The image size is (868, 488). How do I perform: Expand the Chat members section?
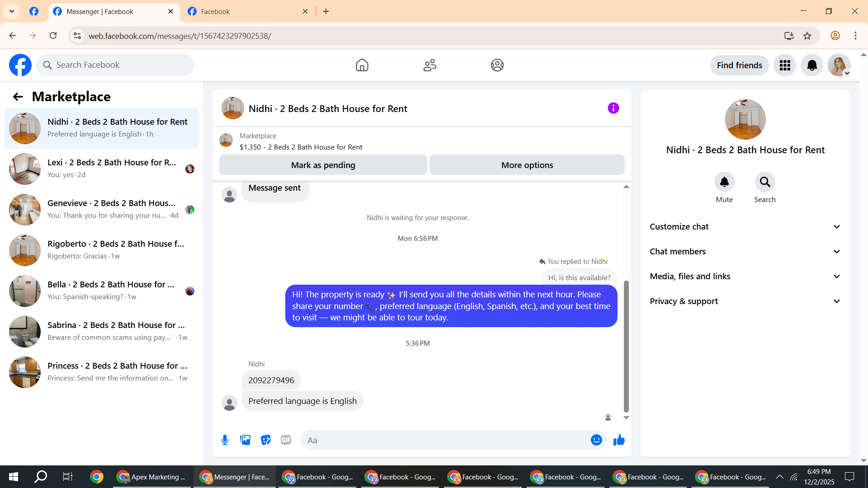[745, 252]
